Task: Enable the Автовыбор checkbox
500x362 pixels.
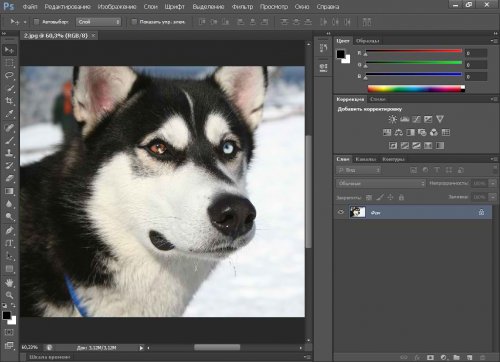Action: (x=36, y=22)
